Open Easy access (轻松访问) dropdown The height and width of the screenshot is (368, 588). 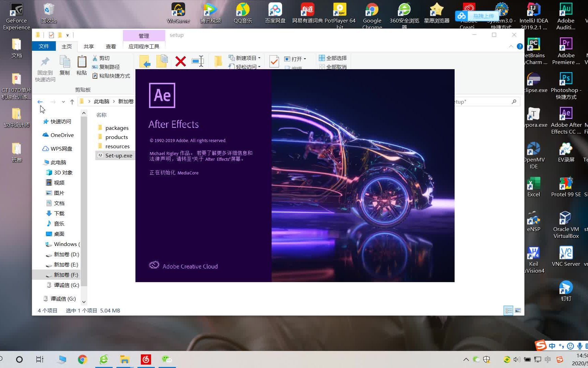245,66
